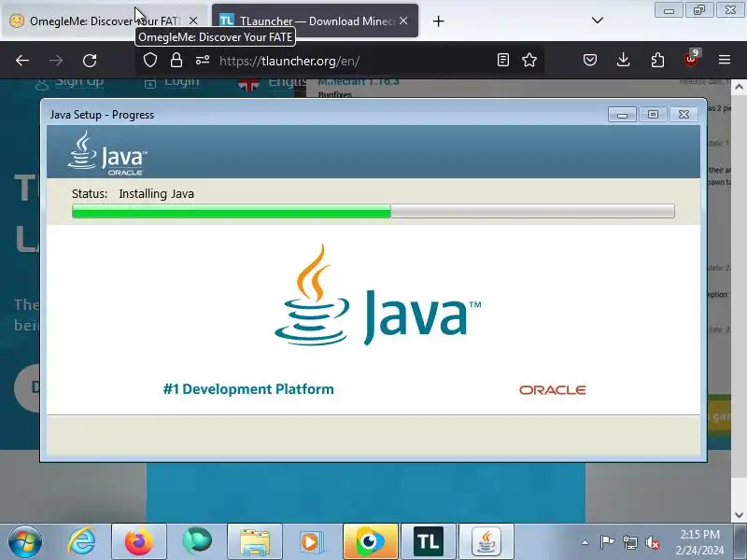Open the Pocket save icon

[x=590, y=60]
